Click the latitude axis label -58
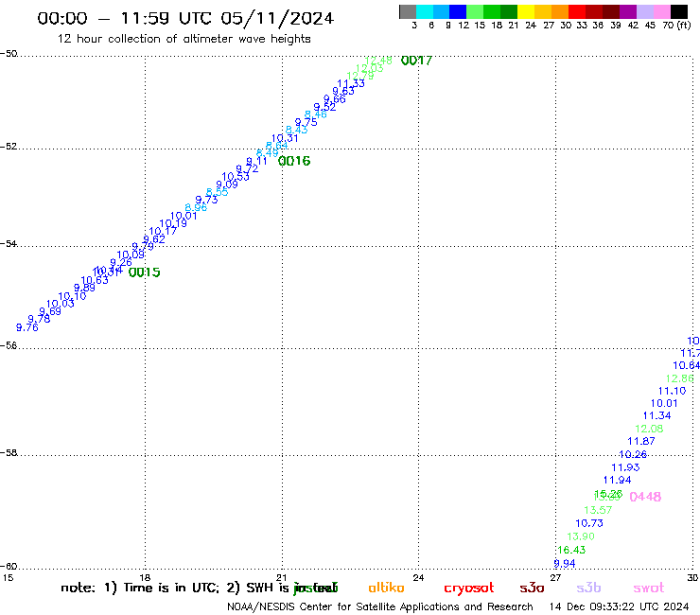The height and width of the screenshot is (615, 700). (9, 453)
